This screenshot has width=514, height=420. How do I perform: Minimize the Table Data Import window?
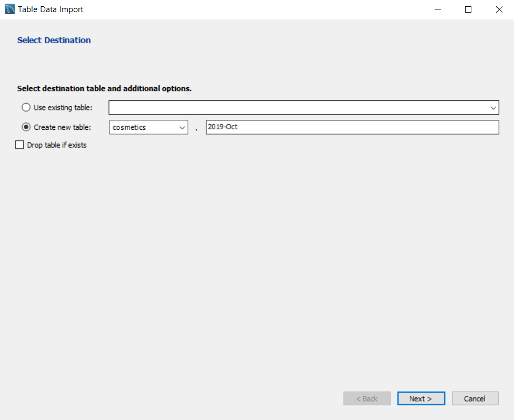tap(438, 9)
